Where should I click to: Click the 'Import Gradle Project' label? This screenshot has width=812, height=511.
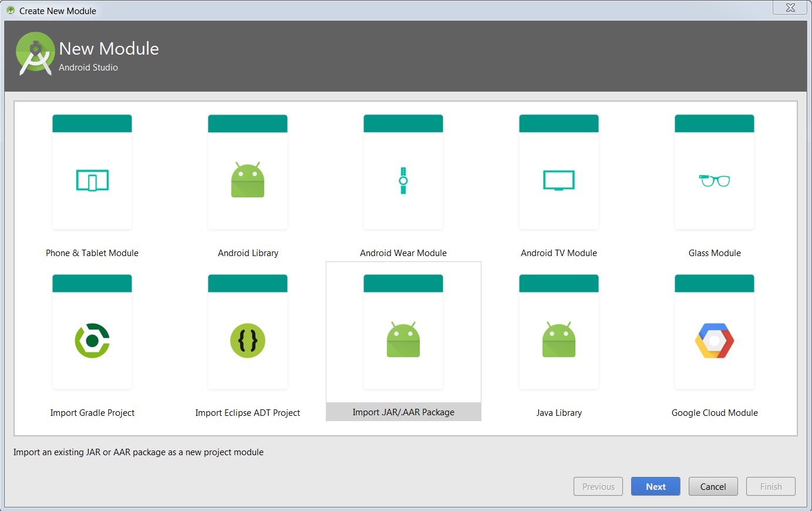tap(92, 413)
